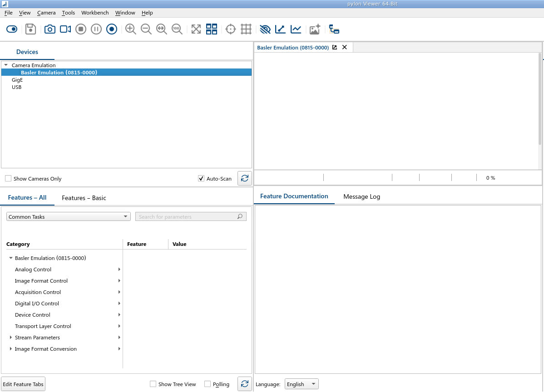Click the Single Shot camera icon

click(49, 29)
